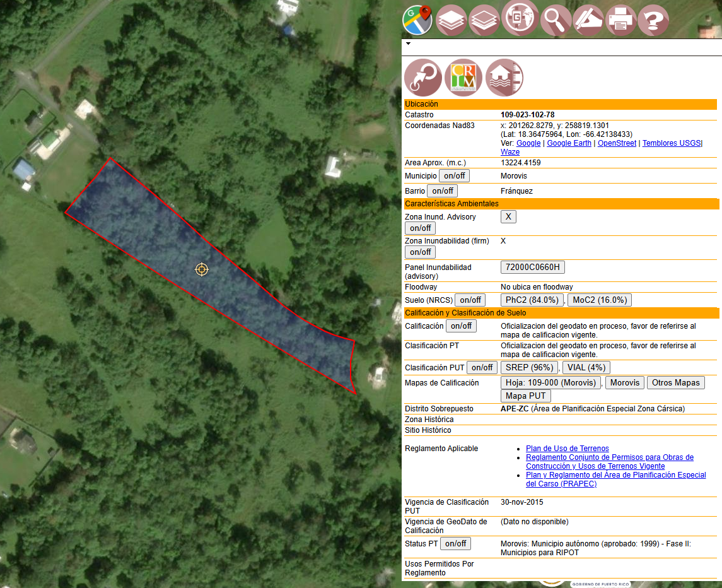Open the first layers stack icon
This screenshot has width=722, height=588.
(x=451, y=20)
